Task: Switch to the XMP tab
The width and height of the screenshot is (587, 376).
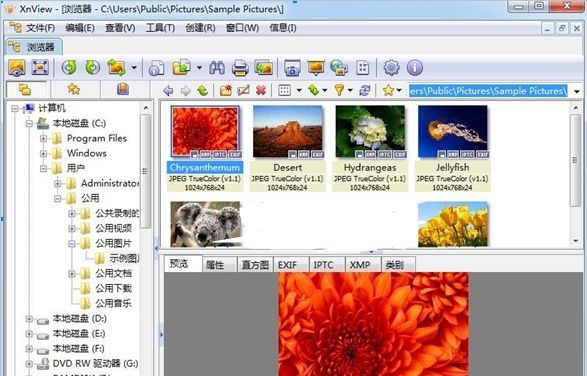Action: click(x=362, y=265)
